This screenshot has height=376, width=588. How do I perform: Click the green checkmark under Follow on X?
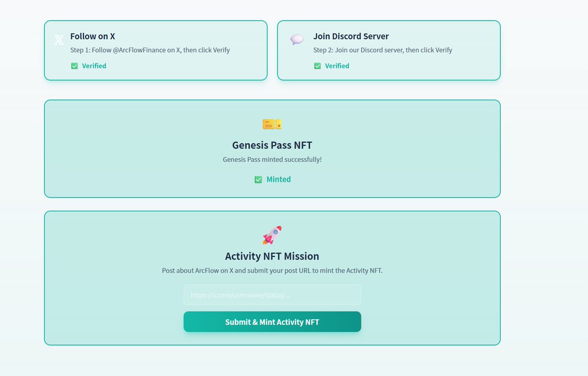click(x=74, y=66)
